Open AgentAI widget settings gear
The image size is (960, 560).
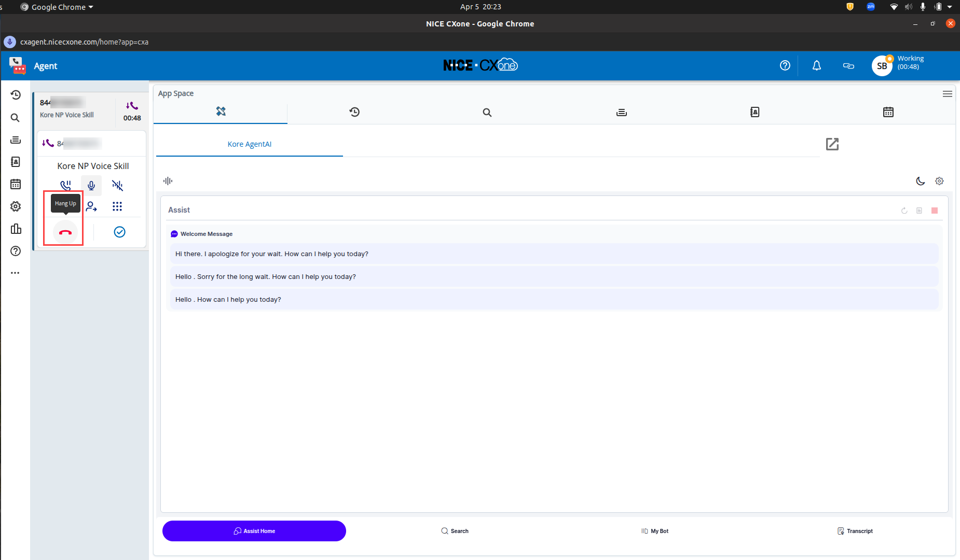pos(939,181)
